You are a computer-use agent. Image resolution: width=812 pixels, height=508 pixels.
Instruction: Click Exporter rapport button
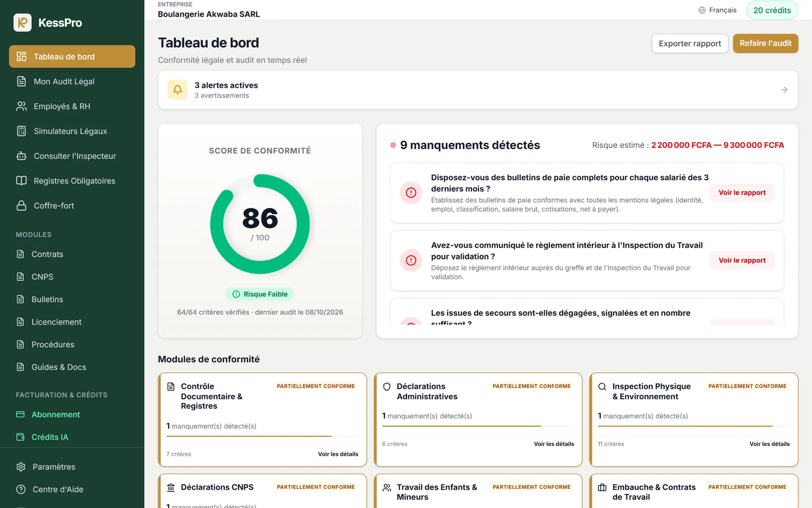[690, 44]
